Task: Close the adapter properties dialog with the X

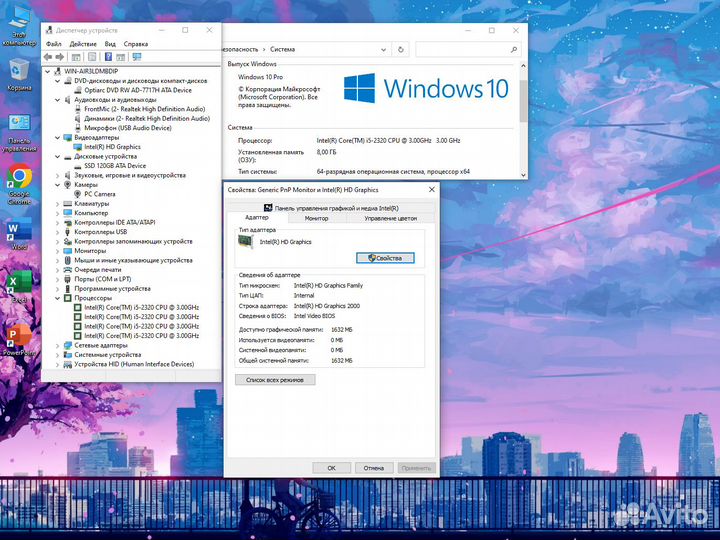Action: click(432, 190)
